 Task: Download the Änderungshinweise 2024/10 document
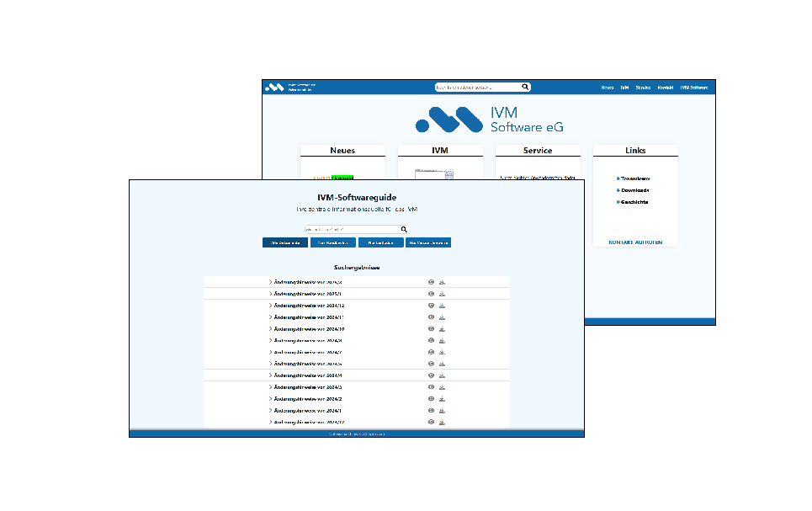[443, 329]
